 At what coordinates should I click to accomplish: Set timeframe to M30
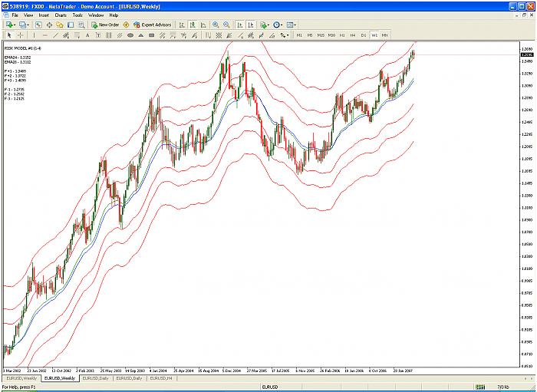pyautogui.click(x=331, y=35)
